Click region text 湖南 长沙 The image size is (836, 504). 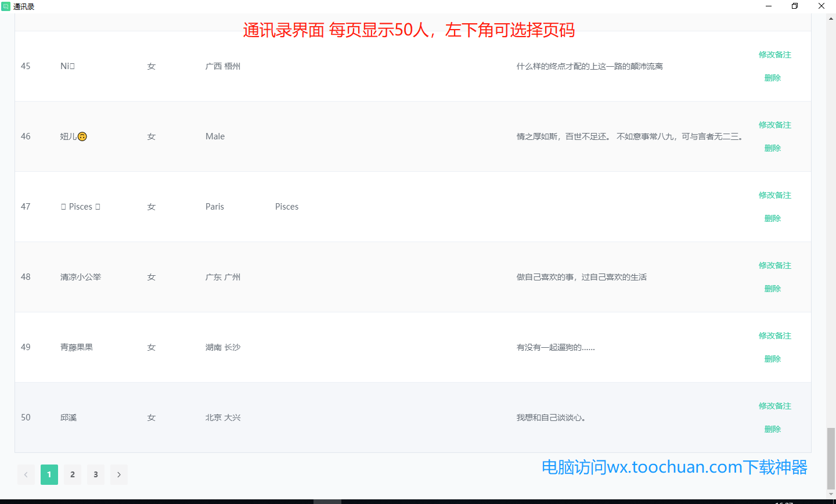(x=223, y=347)
